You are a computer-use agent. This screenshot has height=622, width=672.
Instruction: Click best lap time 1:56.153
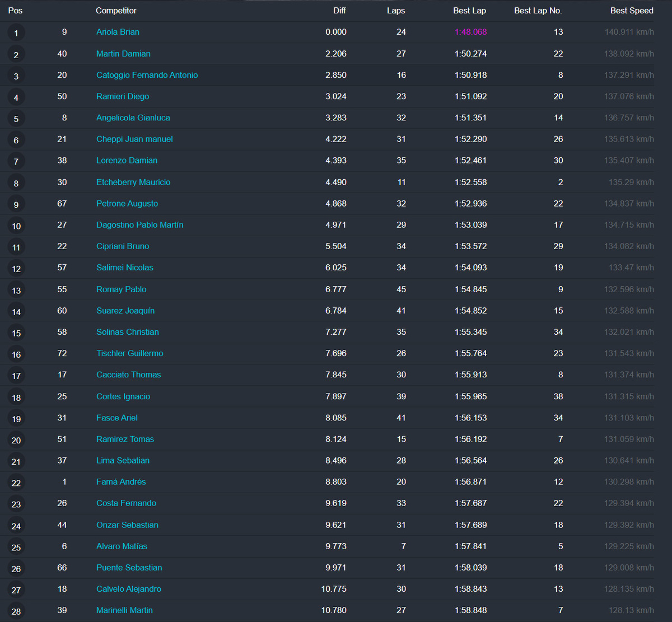point(471,418)
